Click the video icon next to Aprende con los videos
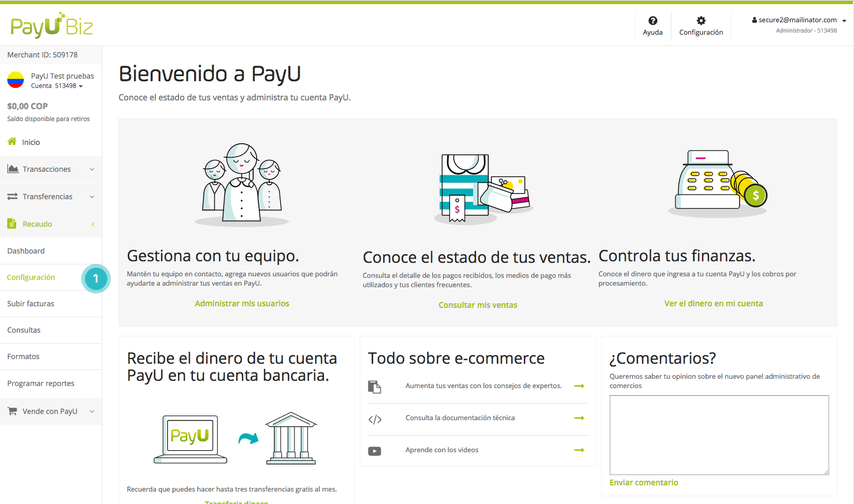 click(x=375, y=451)
